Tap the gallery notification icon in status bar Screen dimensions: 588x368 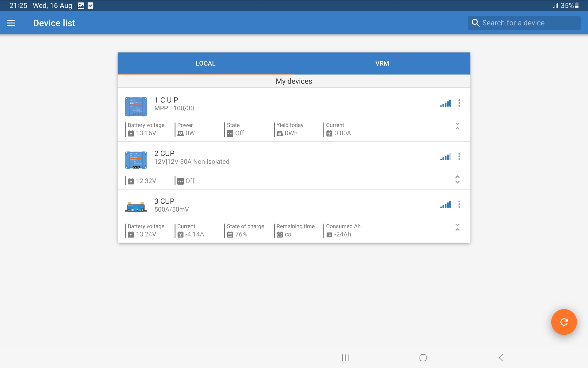tap(81, 6)
